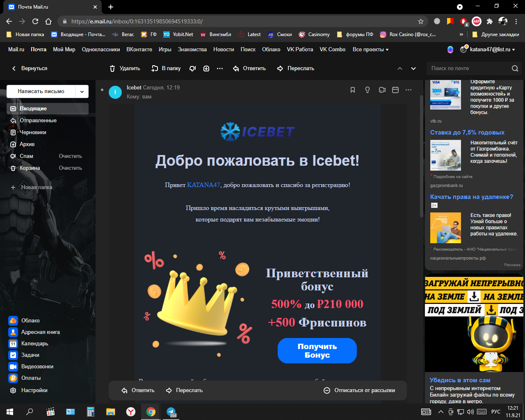This screenshot has height=420, width=525.
Task: Click the magnifier icon in the mail search
Action: pos(515,68)
